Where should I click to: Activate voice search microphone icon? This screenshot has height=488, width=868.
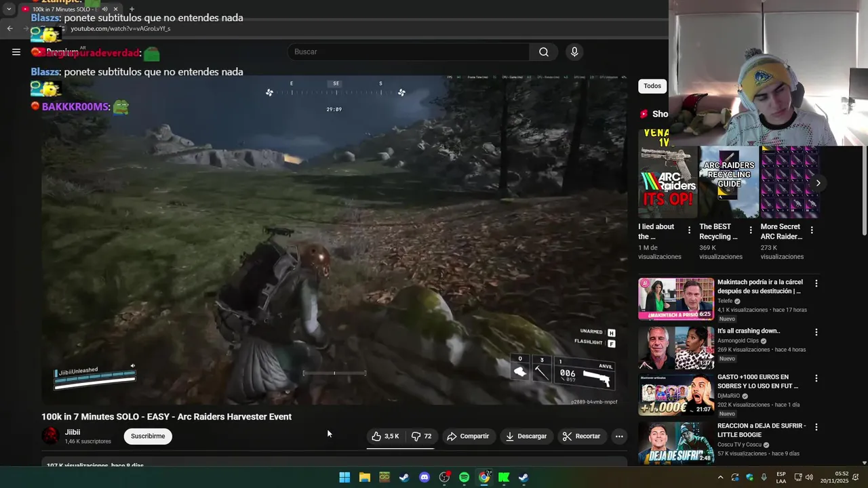coord(574,52)
